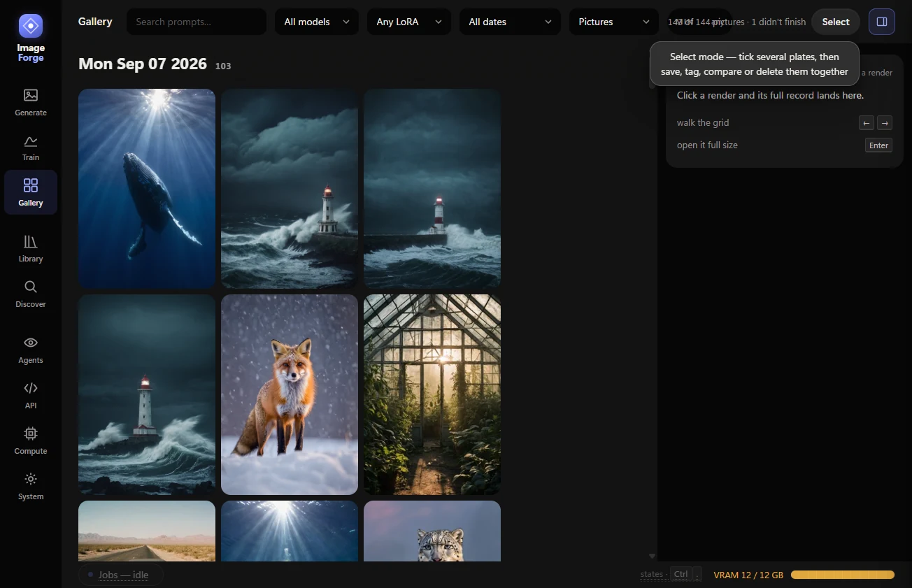Viewport: 912px width, 588px height.
Task: Open the Agents section
Action: coord(31,350)
